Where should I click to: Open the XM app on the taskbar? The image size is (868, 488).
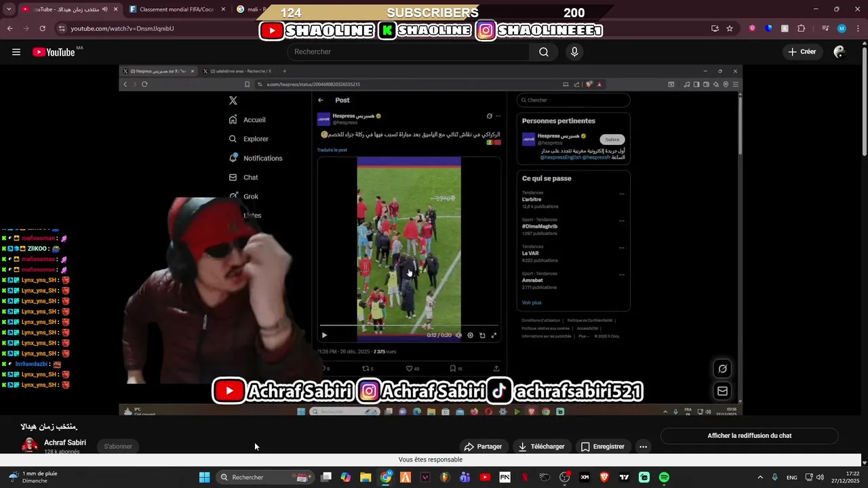[585, 477]
